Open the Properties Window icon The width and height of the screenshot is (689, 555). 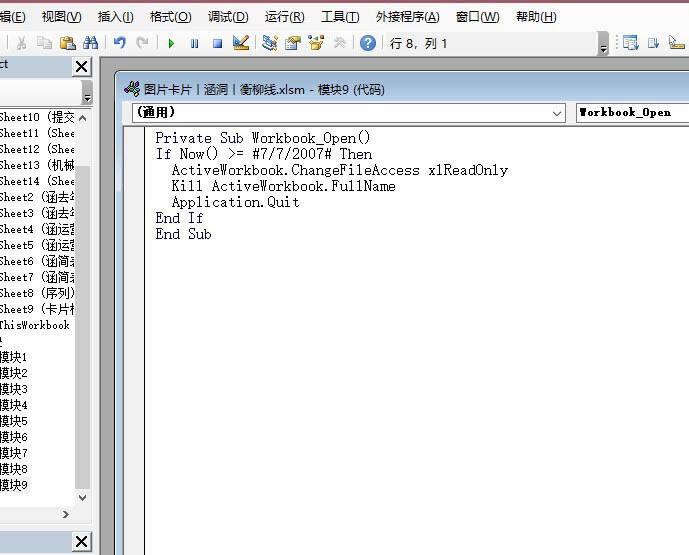[x=293, y=43]
